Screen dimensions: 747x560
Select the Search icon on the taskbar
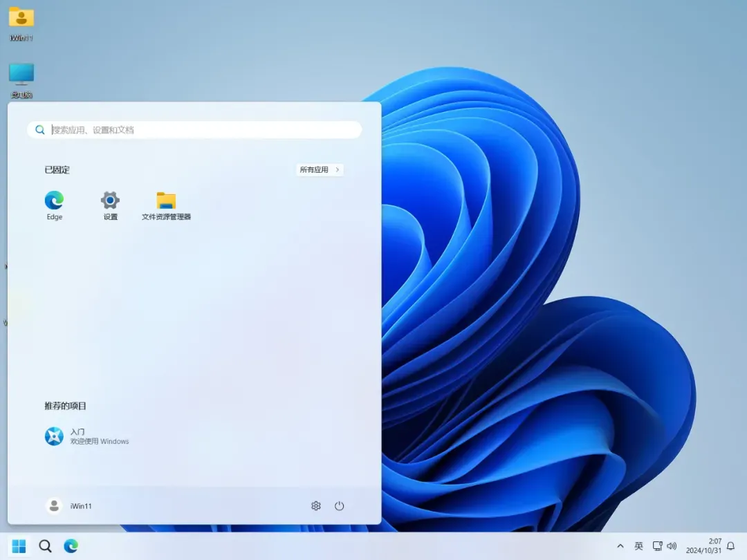pyautogui.click(x=45, y=545)
